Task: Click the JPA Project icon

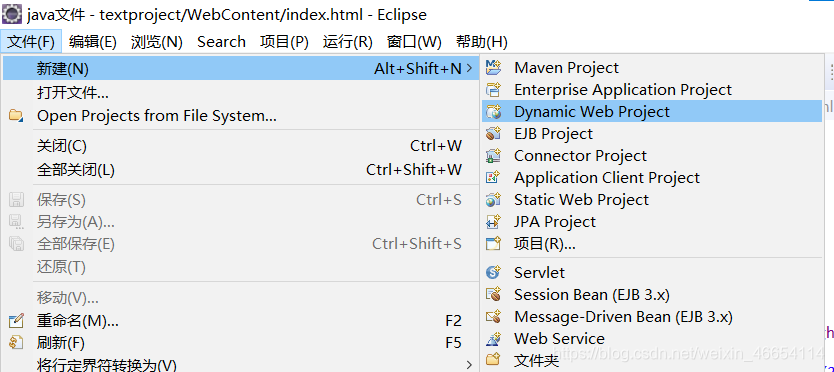Action: pyautogui.click(x=494, y=221)
